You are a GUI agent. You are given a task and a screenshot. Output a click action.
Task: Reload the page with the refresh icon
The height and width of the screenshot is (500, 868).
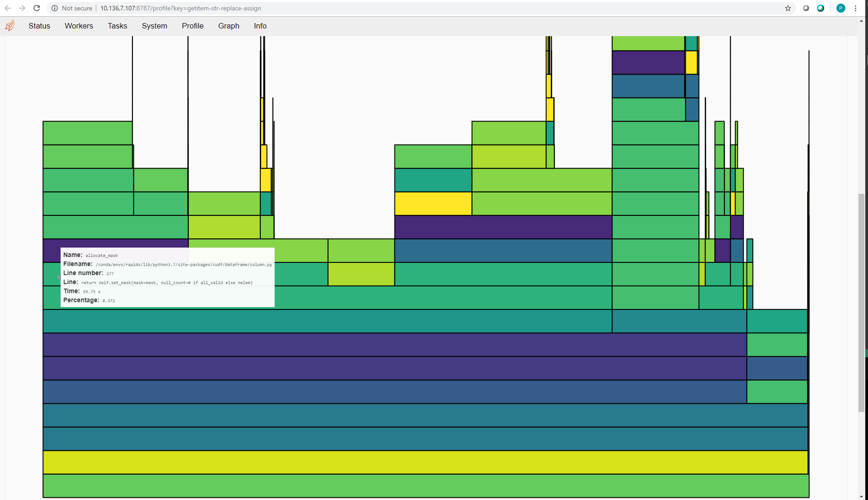click(x=37, y=8)
